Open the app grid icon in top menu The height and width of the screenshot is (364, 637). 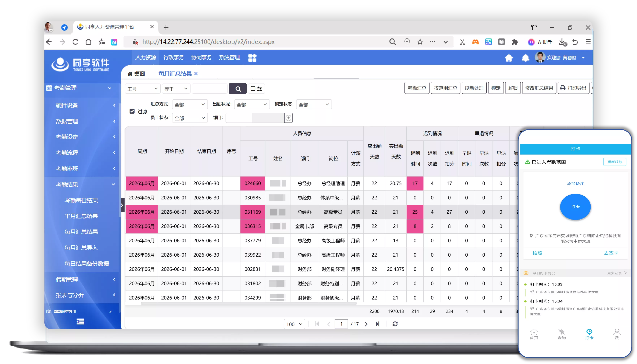tap(252, 58)
